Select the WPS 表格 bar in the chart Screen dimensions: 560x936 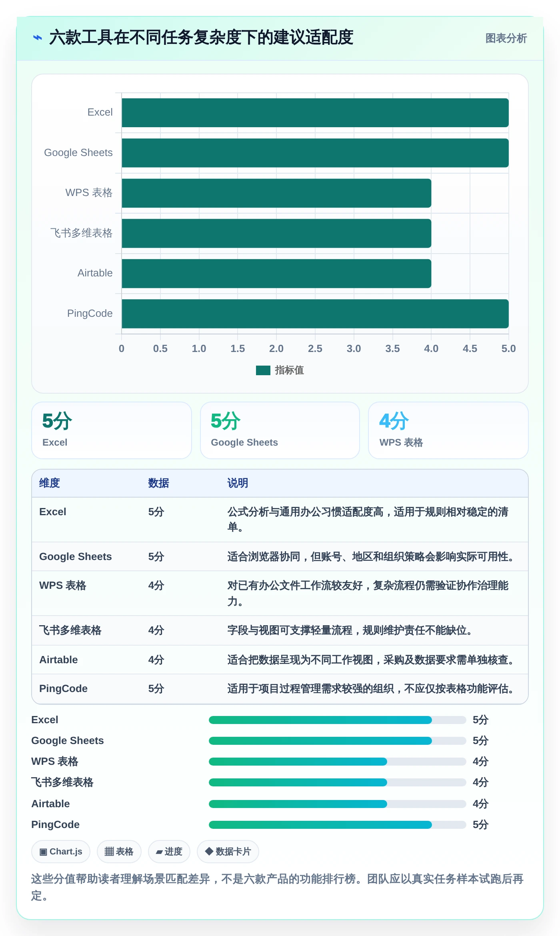(x=276, y=193)
